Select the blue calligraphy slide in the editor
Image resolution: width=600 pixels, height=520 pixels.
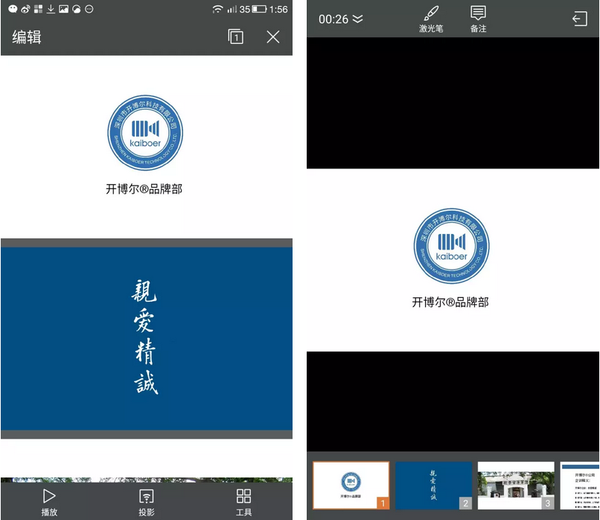coord(146,338)
